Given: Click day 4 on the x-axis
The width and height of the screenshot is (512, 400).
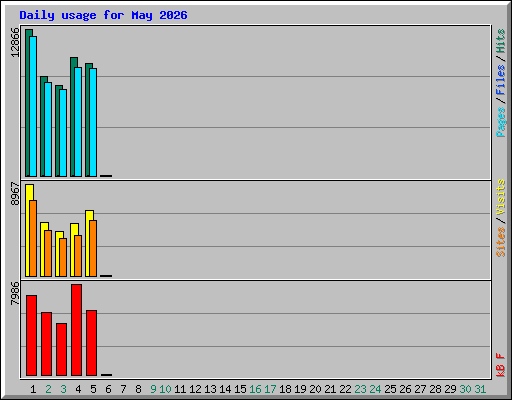Looking at the screenshot, I should [78, 389].
